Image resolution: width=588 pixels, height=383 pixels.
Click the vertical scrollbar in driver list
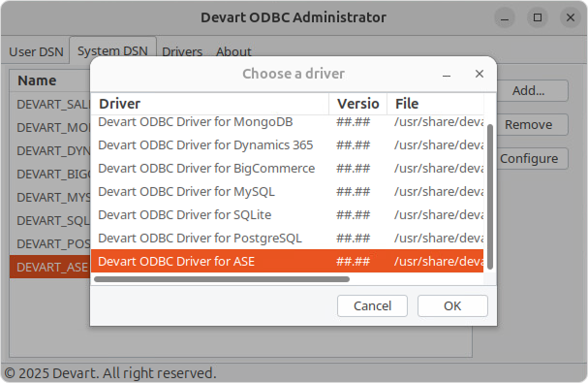pos(490,197)
